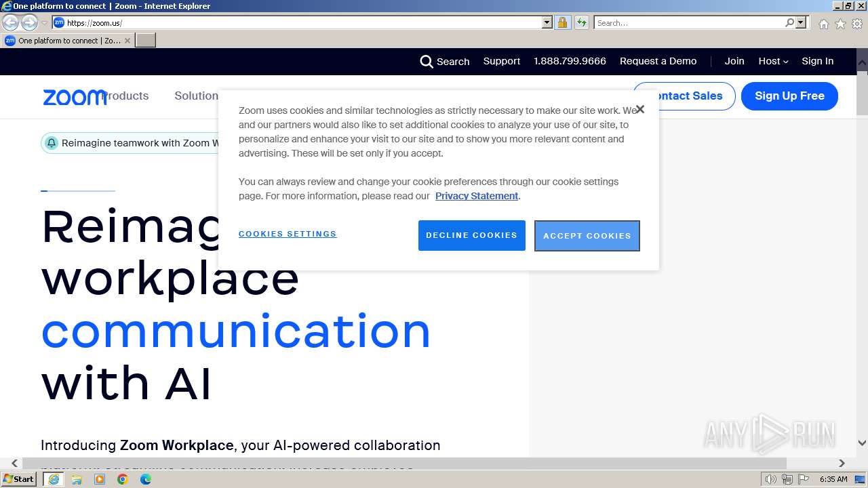Open the recent pages dropdown arrow
The height and width of the screenshot is (488, 868).
45,23
